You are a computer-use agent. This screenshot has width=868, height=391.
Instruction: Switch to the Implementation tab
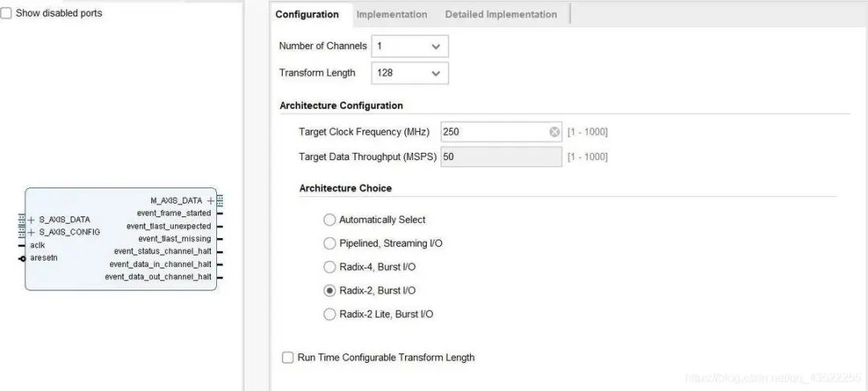[391, 14]
